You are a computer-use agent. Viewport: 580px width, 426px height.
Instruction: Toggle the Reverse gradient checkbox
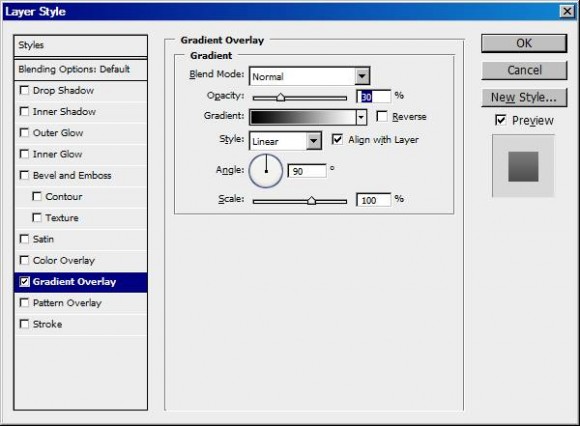382,116
